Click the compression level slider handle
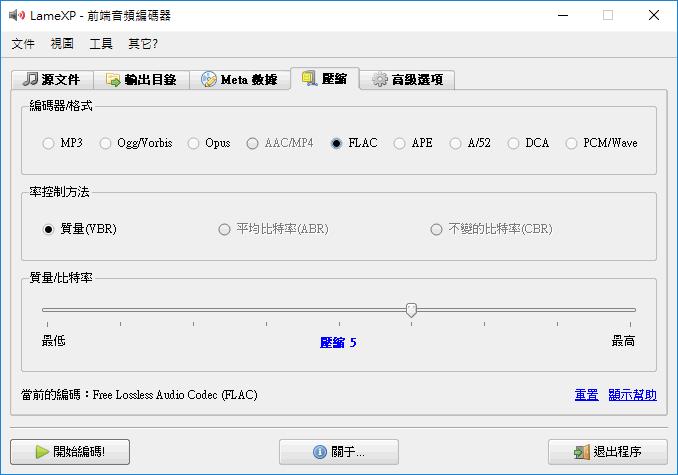 click(411, 310)
